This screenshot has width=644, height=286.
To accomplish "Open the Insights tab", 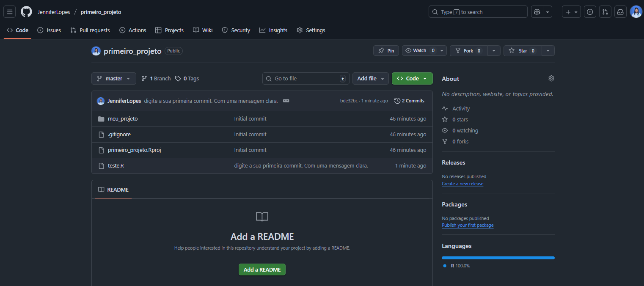I will [273, 30].
